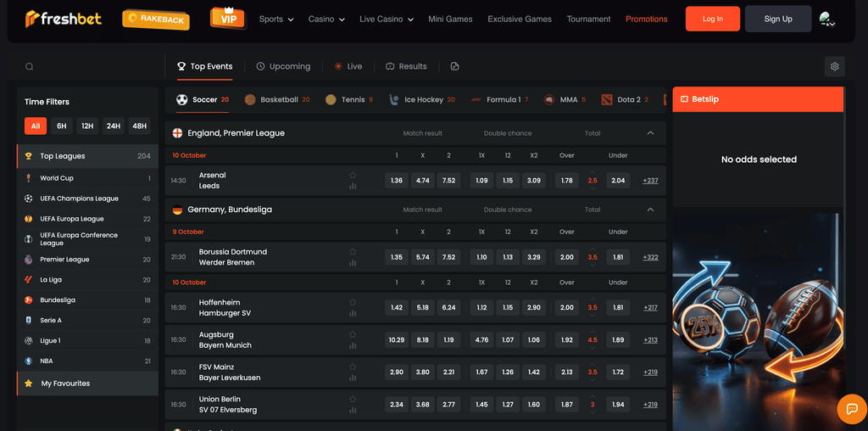This screenshot has height=431, width=868.
Task: Open UEFA Champions League in sidebar
Action: pos(87,199)
